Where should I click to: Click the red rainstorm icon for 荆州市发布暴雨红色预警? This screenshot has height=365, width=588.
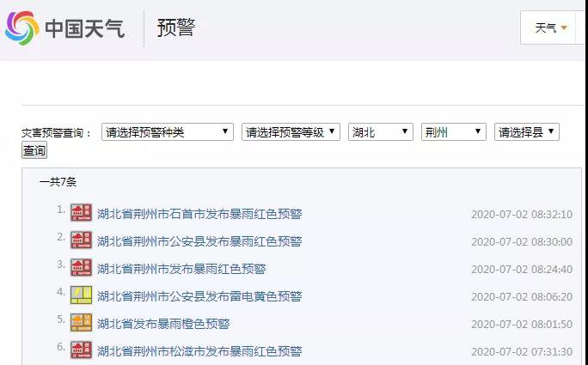[81, 268]
